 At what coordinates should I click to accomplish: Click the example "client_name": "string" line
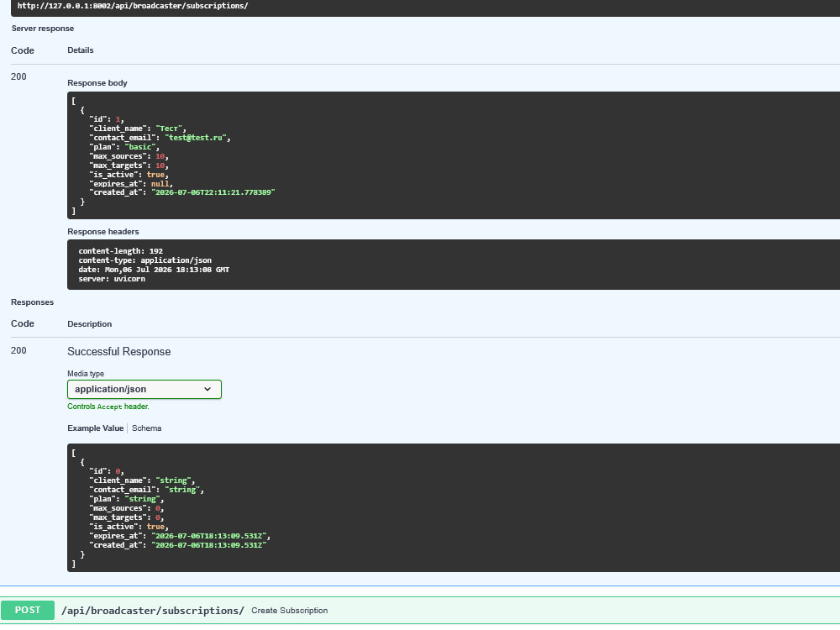(142, 480)
